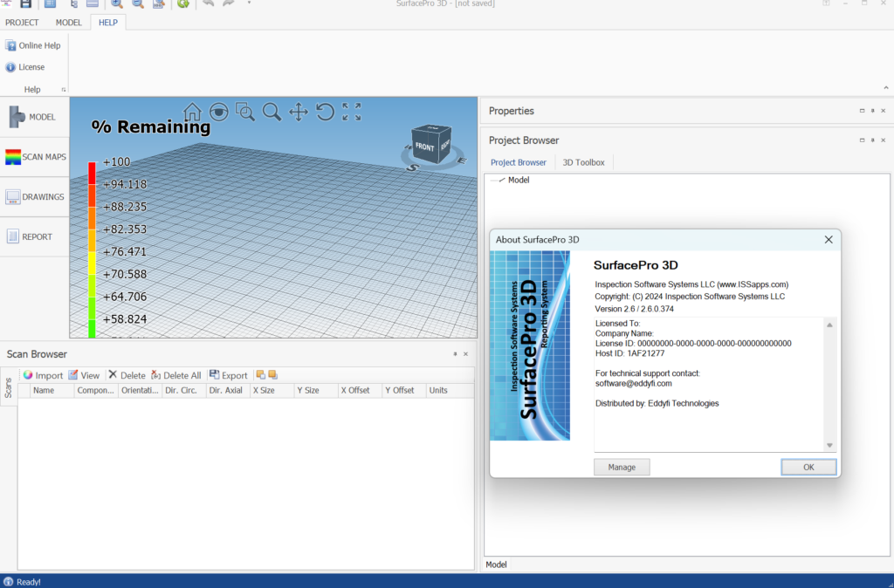The height and width of the screenshot is (588, 894).
Task: Click the % Remaining color scale bar
Action: click(x=92, y=250)
